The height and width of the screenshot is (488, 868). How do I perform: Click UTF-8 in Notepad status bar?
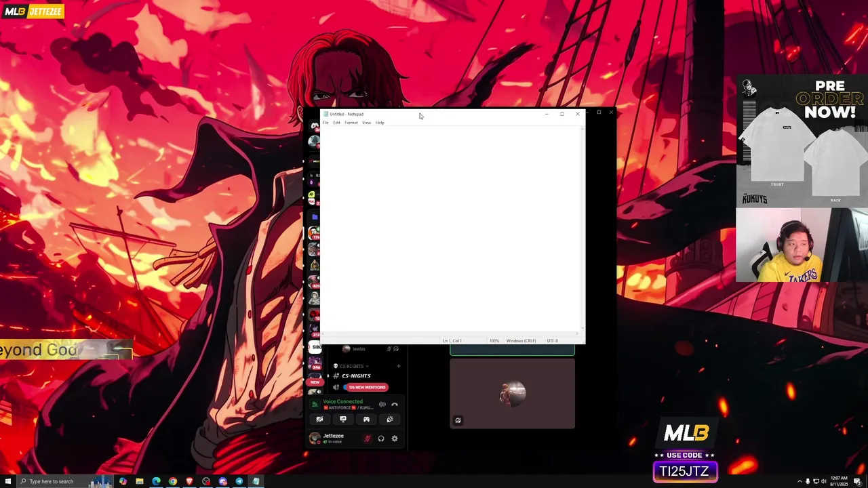click(552, 340)
